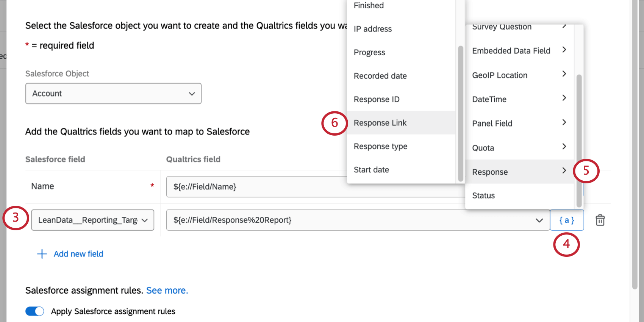Delete the LeanData field mapping row
This screenshot has height=322, width=644.
600,220
